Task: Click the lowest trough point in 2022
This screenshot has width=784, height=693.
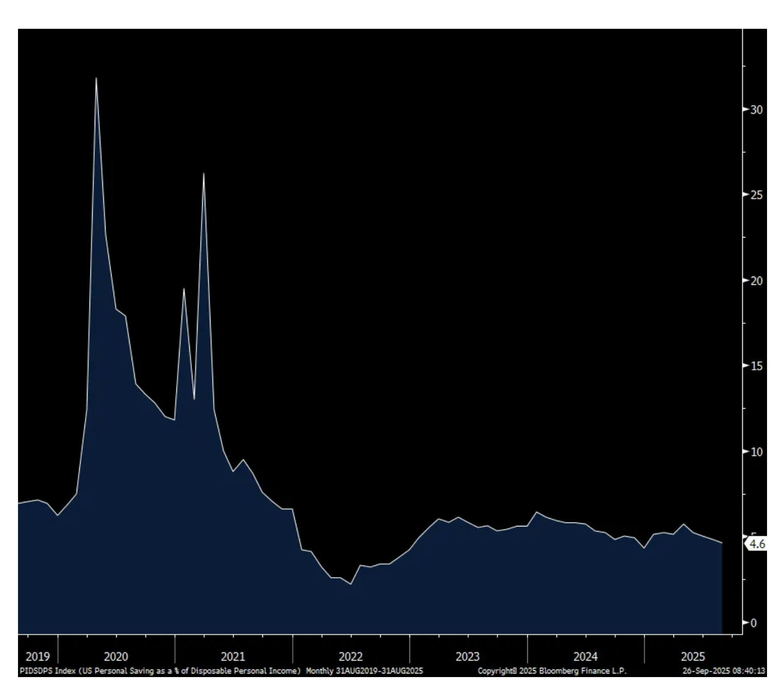Action: click(350, 584)
